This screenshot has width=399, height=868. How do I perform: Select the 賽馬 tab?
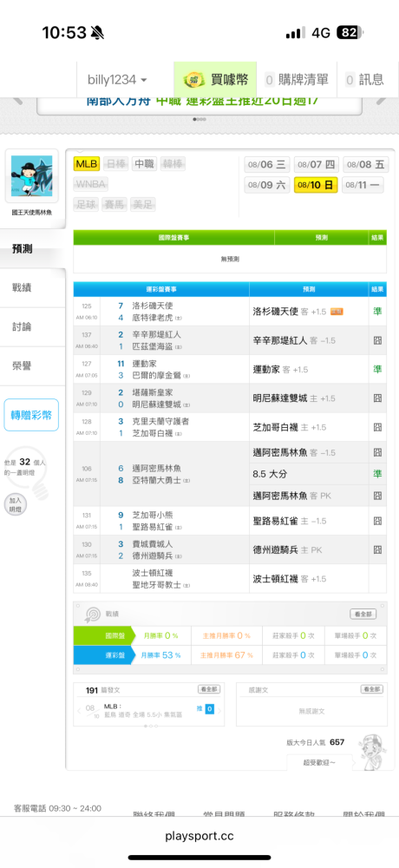pos(115,205)
